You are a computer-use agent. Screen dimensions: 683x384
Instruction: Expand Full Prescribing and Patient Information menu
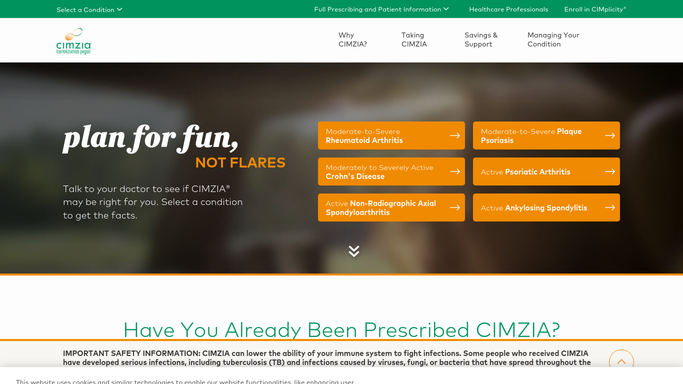tap(381, 9)
